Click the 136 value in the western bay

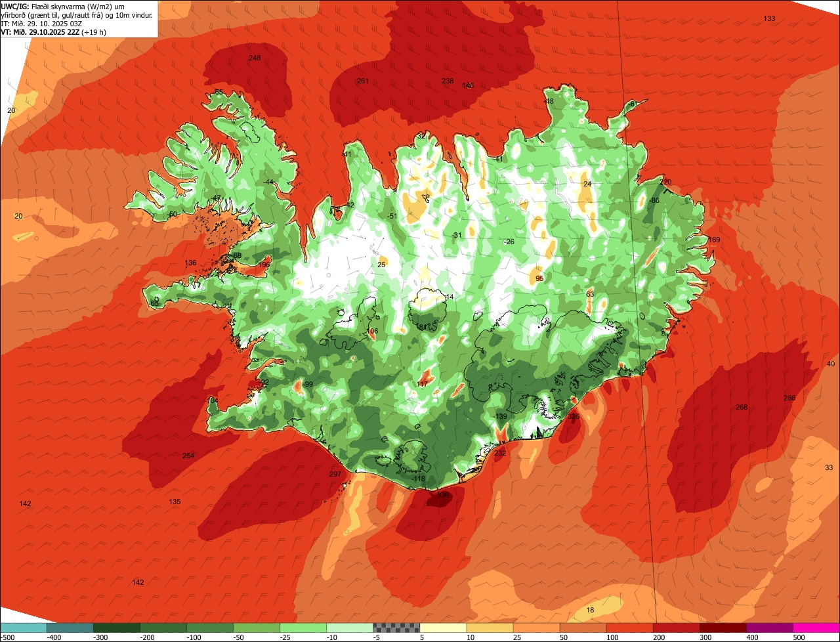point(190,263)
